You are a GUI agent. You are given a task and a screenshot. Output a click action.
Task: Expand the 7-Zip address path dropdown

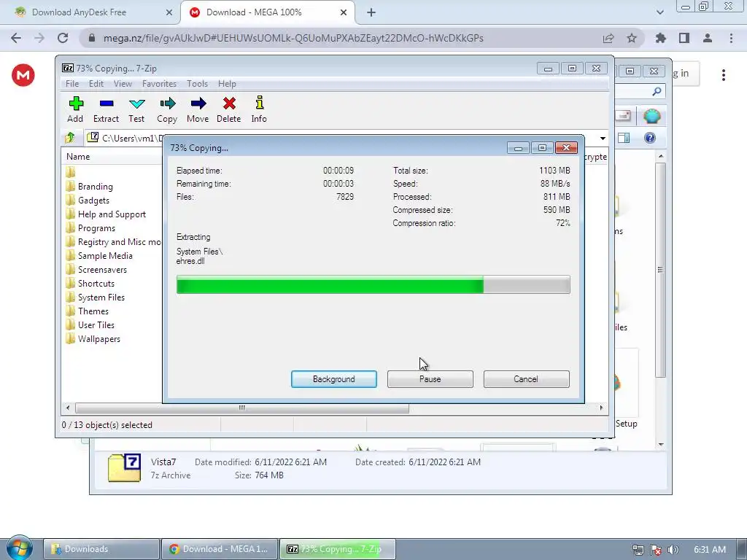point(603,138)
